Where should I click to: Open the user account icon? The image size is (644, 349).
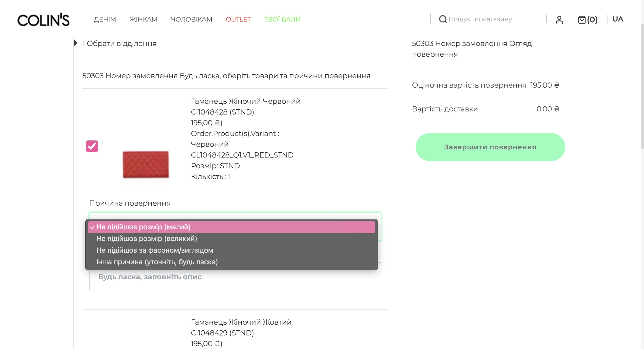pyautogui.click(x=559, y=19)
